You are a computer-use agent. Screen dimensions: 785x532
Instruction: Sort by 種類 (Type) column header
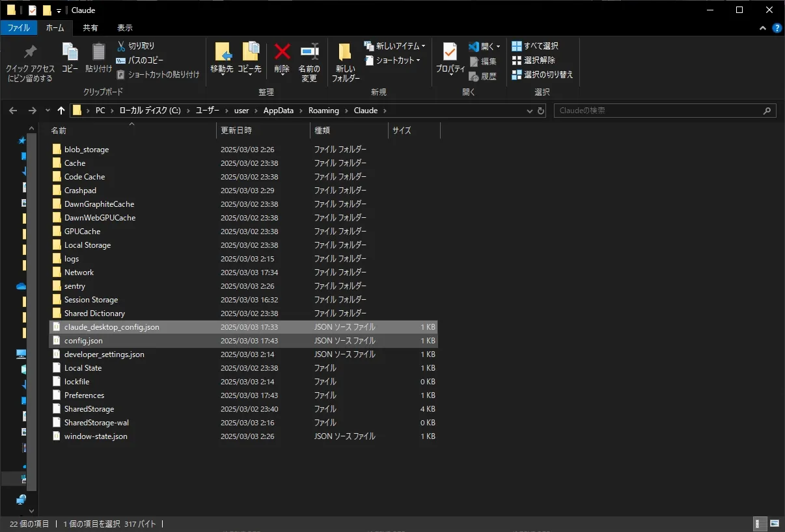pos(349,130)
